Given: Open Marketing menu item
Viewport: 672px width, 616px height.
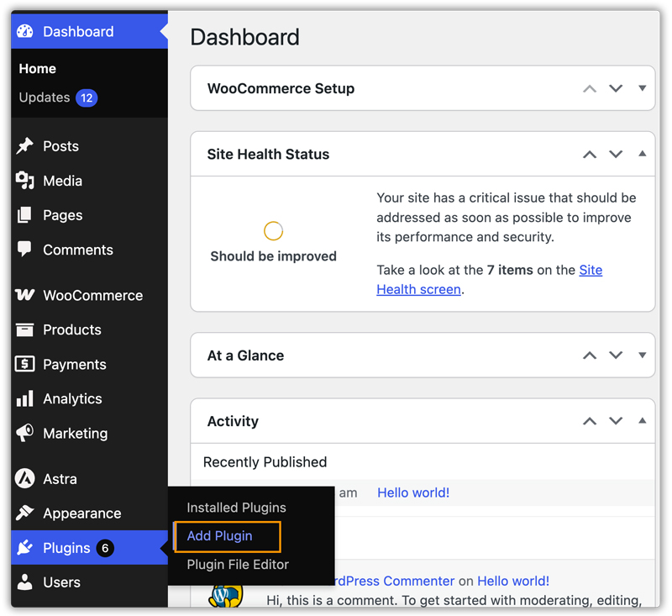Looking at the screenshot, I should point(89,433).
